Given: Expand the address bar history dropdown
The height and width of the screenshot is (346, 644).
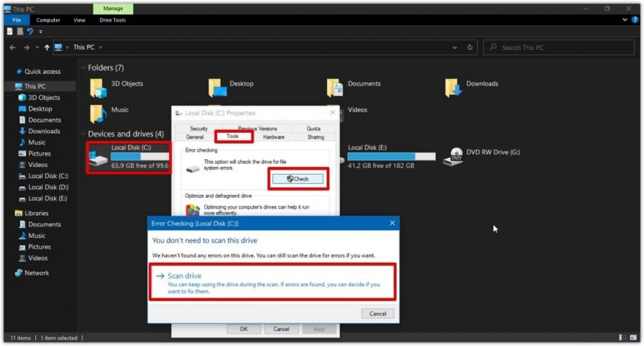Looking at the screenshot, I should click(455, 47).
